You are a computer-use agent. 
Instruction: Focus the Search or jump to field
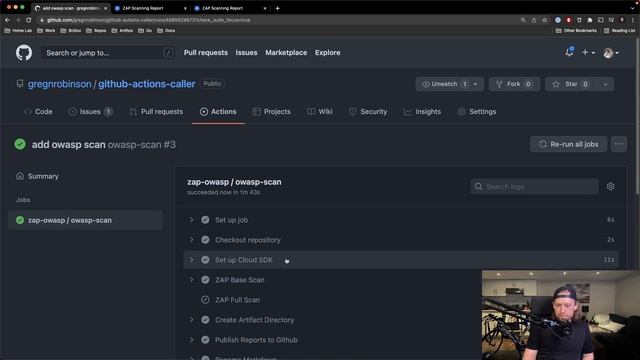pyautogui.click(x=108, y=53)
